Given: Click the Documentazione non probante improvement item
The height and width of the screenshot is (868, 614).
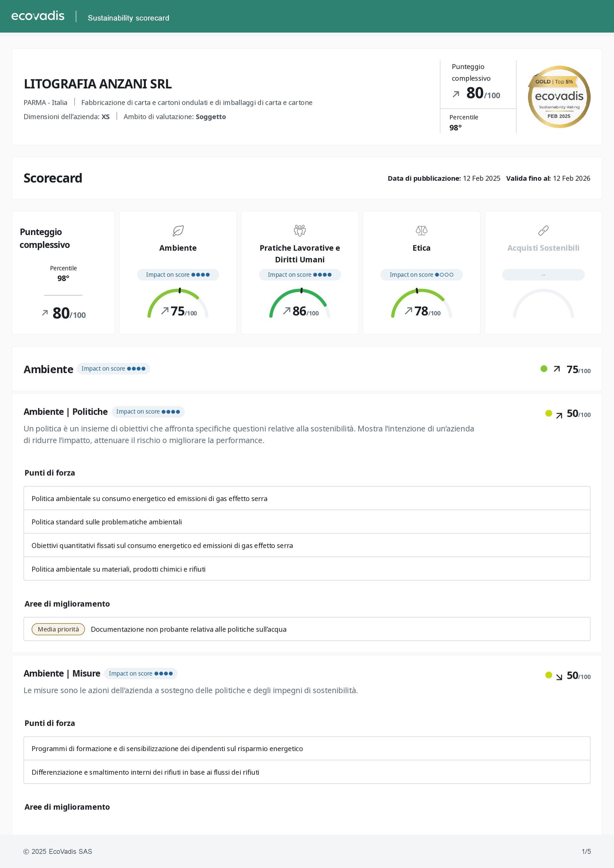Looking at the screenshot, I should point(188,629).
